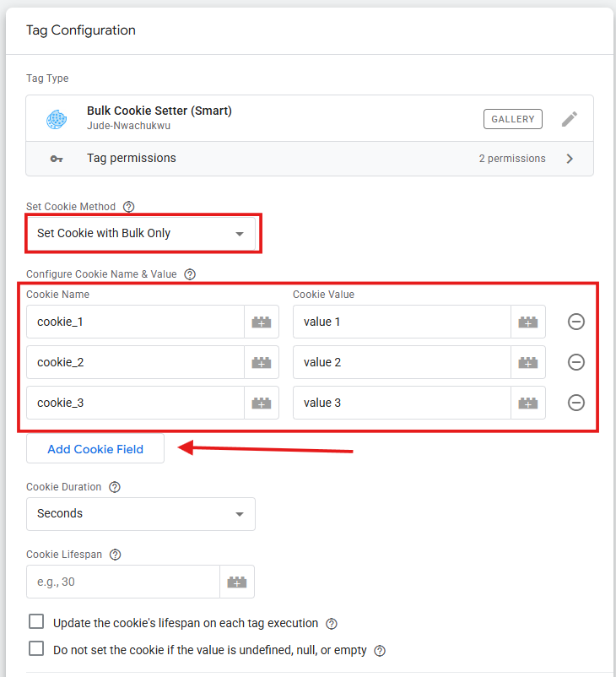Image resolution: width=616 pixels, height=677 pixels.
Task: Remove the cookie_1 row with minus icon
Action: pos(576,322)
